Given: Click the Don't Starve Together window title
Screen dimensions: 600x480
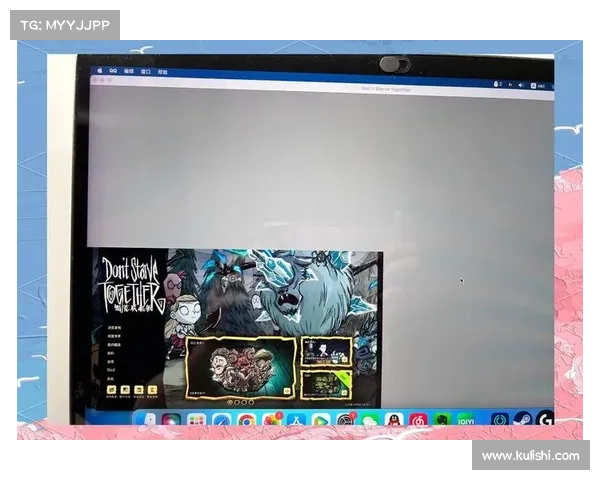Looking at the screenshot, I should 386,89.
